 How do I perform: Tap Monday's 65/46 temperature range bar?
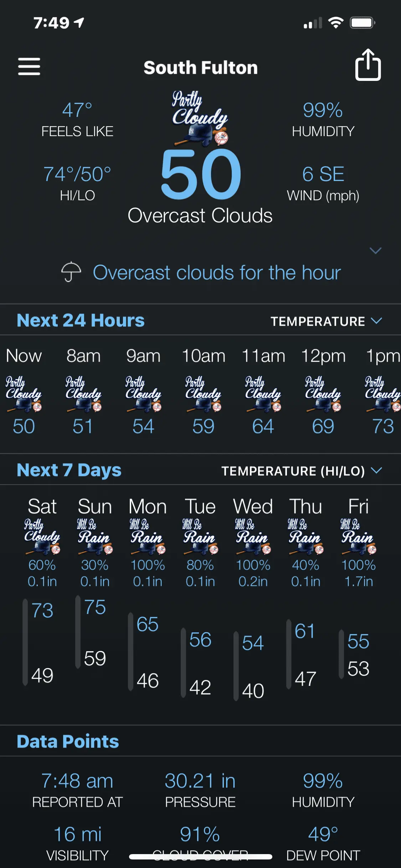(x=131, y=651)
